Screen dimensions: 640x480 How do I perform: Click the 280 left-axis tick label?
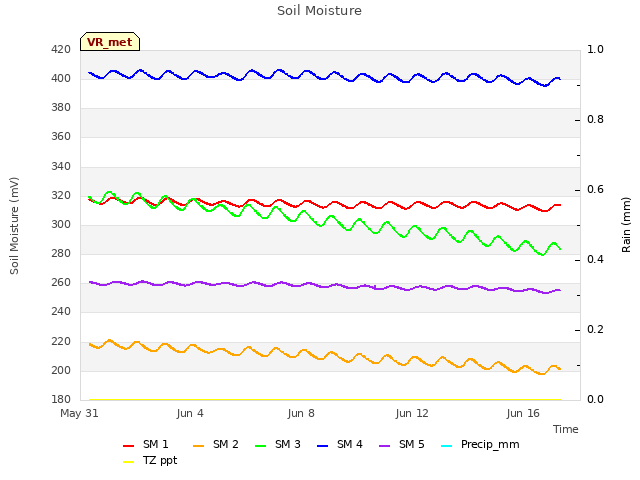(x=61, y=253)
